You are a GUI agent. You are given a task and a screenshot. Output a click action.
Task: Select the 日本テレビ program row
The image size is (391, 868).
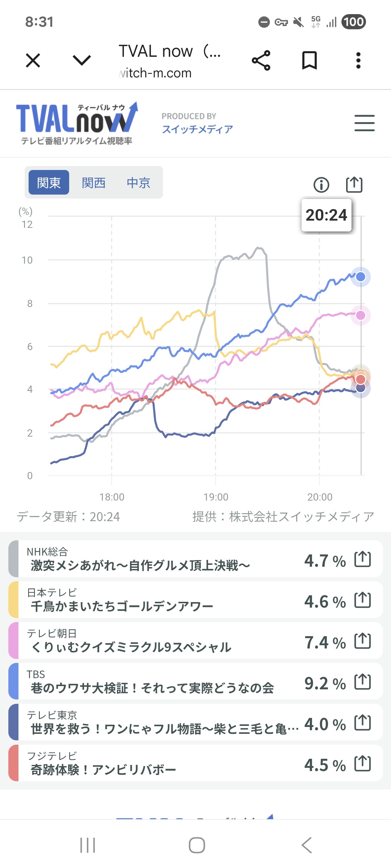pyautogui.click(x=163, y=600)
